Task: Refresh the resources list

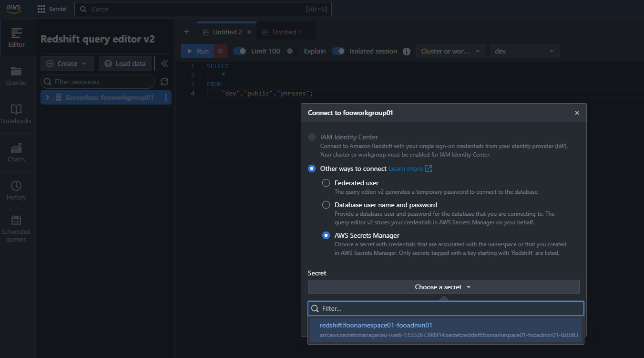Action: coord(164,82)
